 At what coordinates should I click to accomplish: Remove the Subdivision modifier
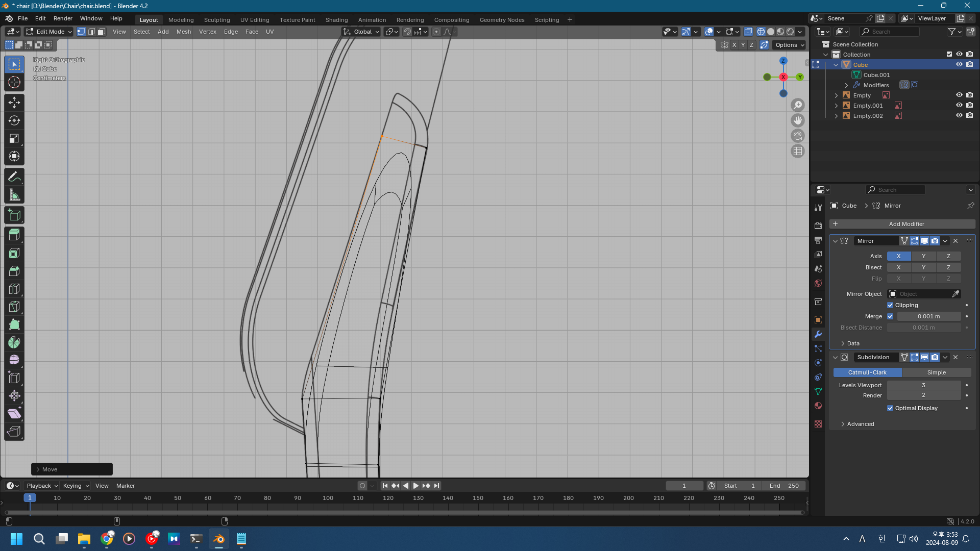click(x=955, y=357)
